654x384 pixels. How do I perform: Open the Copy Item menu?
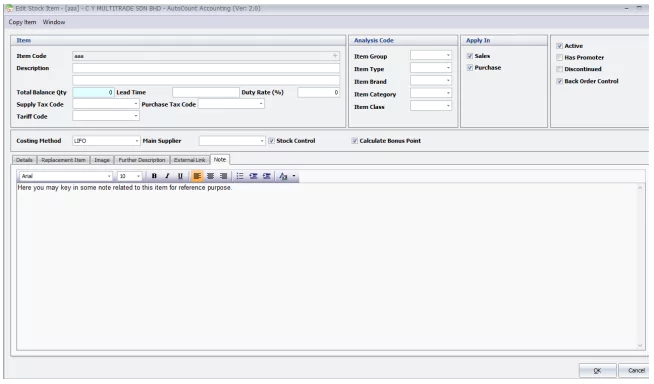(23, 22)
